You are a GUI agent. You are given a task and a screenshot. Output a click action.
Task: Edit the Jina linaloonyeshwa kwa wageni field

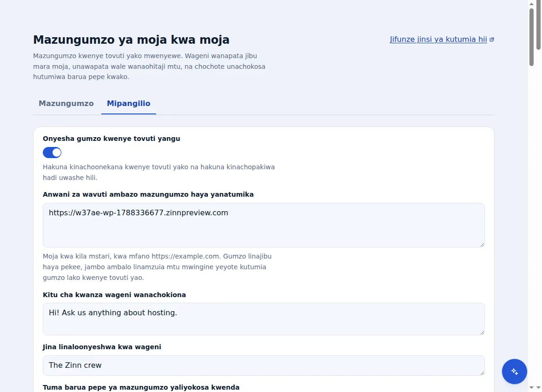(x=264, y=365)
